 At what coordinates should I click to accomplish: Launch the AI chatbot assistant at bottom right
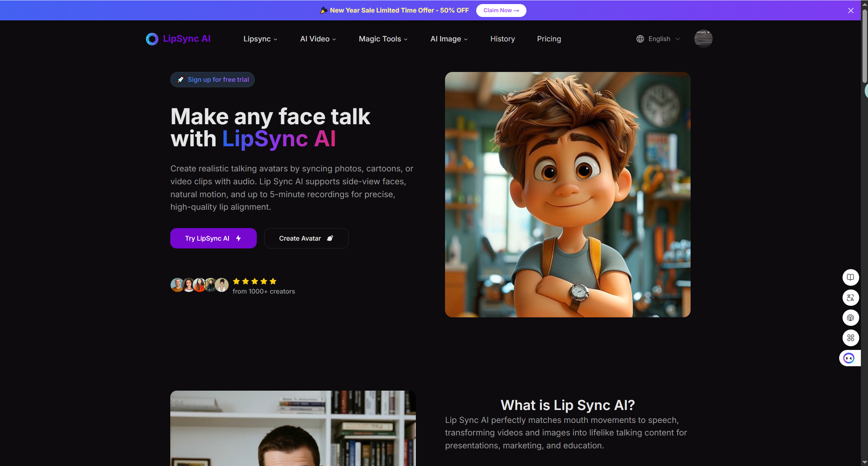click(849, 358)
